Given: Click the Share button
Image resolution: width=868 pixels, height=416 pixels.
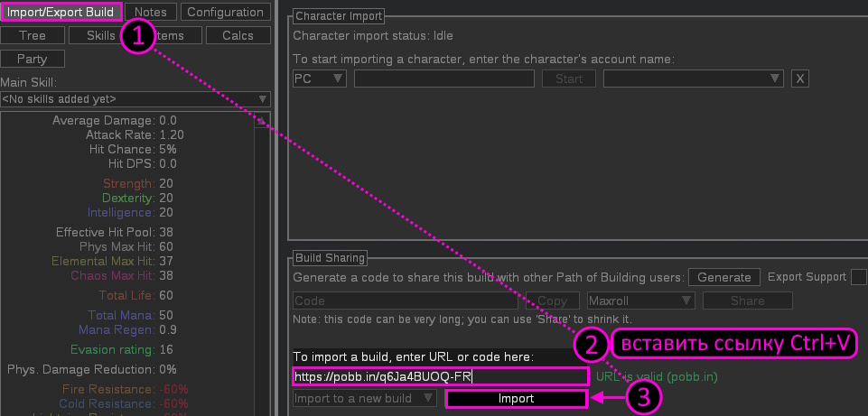Looking at the screenshot, I should (x=747, y=300).
